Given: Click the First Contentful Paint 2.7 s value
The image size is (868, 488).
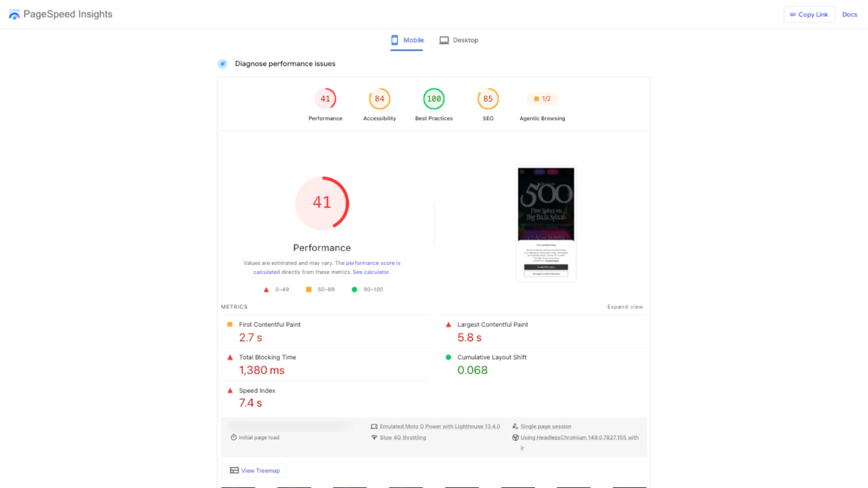Looking at the screenshot, I should (x=250, y=338).
